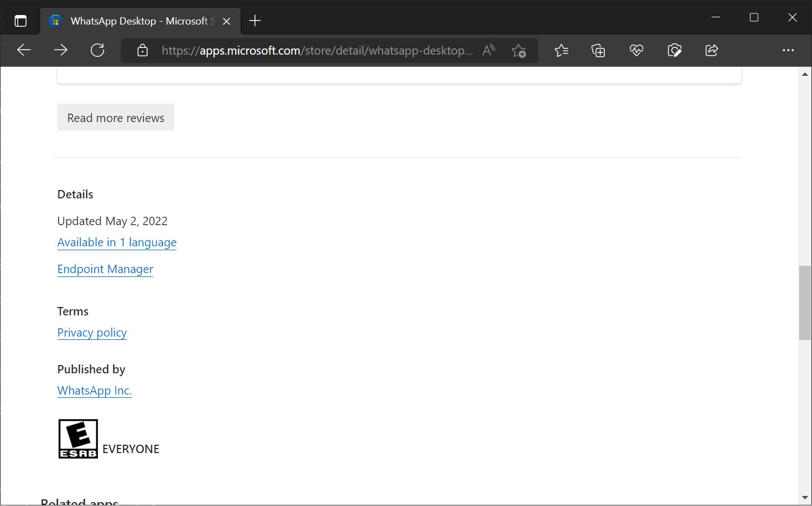Screen dimensions: 812x506
Task: Open the Favorites list icon
Action: [x=561, y=51]
